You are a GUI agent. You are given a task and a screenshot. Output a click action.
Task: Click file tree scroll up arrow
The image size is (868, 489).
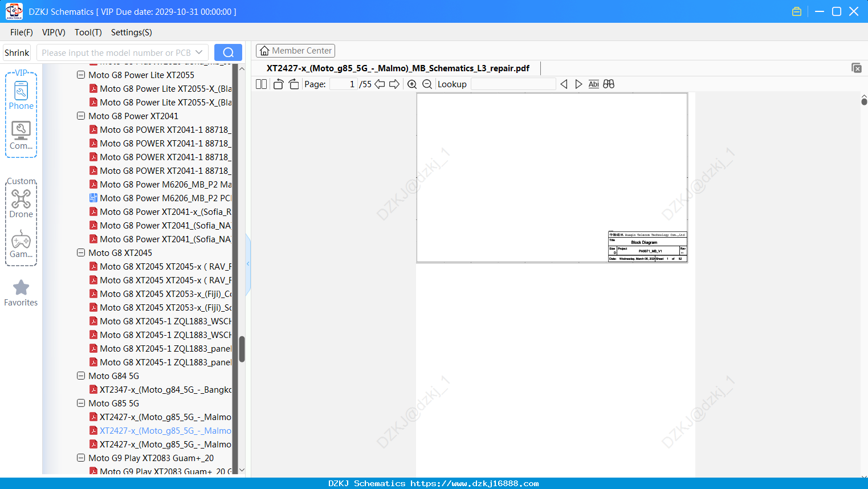(x=242, y=68)
